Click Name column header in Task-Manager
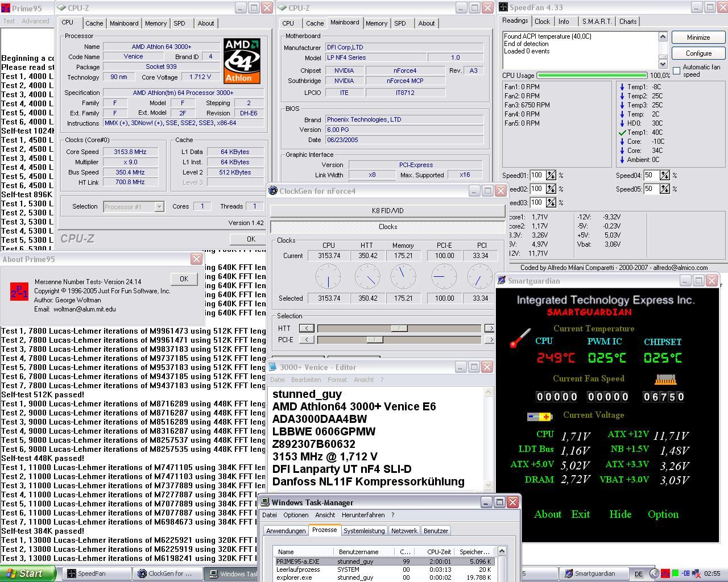 coord(304,551)
